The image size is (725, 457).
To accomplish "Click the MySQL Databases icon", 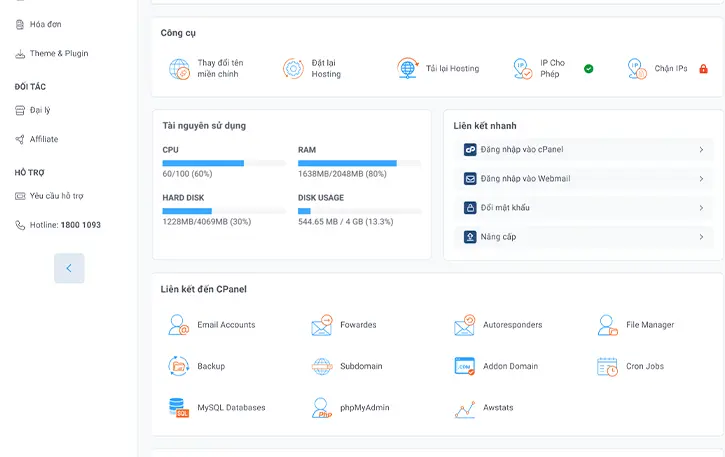I will (179, 407).
